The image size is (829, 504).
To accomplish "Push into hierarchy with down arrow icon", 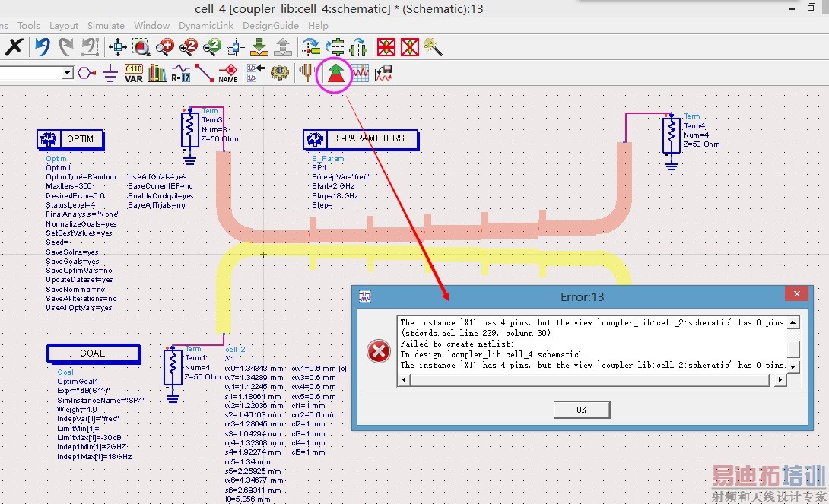I will [x=259, y=47].
